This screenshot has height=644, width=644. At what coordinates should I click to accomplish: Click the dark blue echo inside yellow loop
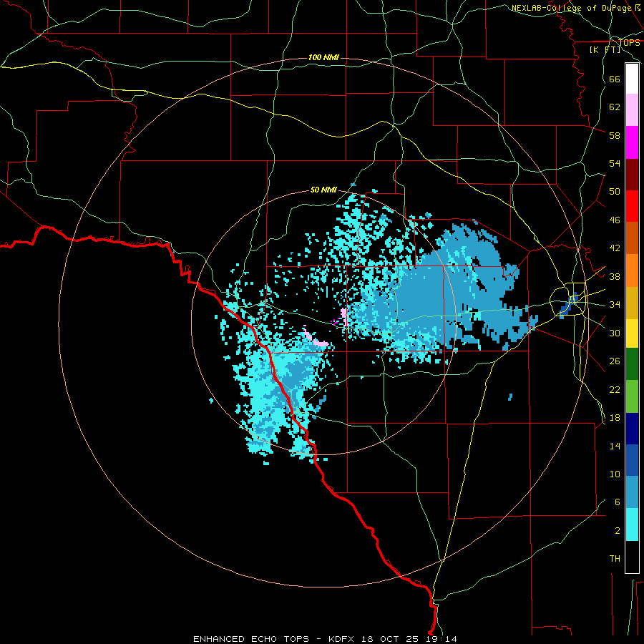[x=569, y=306]
